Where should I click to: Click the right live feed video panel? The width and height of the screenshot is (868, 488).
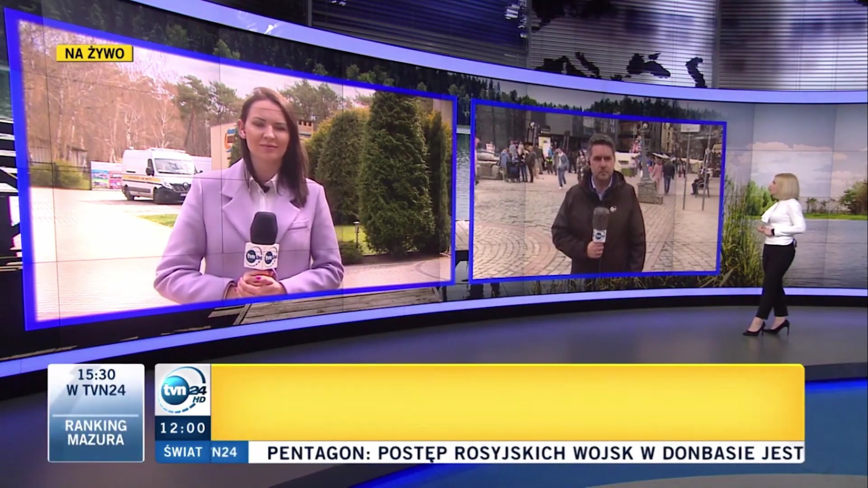click(x=598, y=192)
